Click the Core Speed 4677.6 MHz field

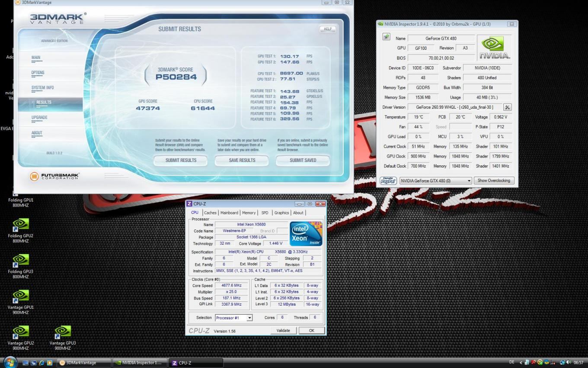[x=231, y=286]
